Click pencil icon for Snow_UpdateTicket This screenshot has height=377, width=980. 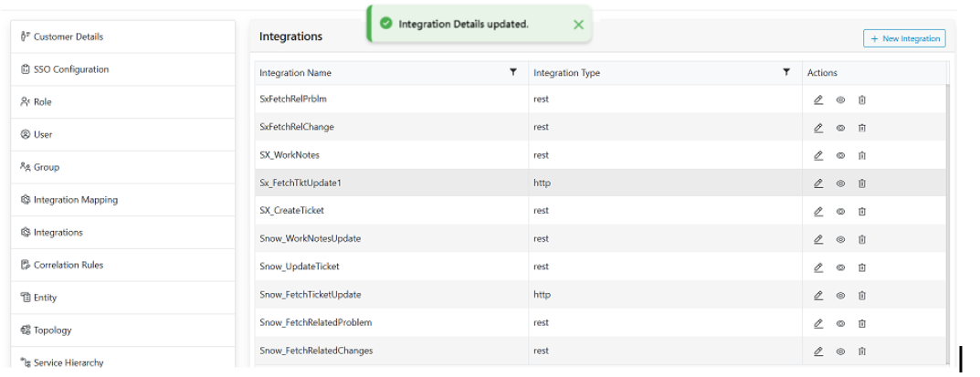[818, 267]
